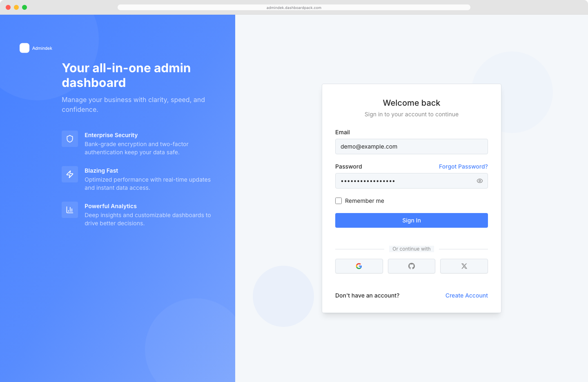This screenshot has width=588, height=382.
Task: Click the Enterprise Security shield icon
Action: click(70, 139)
